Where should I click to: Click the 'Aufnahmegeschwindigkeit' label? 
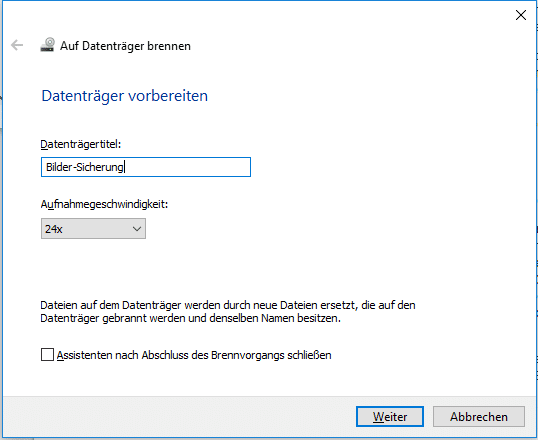coord(104,204)
